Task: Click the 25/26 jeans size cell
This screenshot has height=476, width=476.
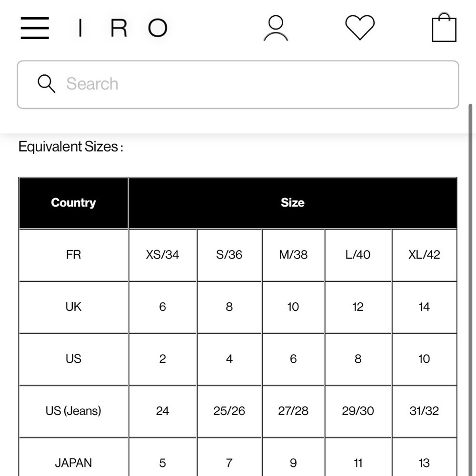Action: tap(229, 411)
